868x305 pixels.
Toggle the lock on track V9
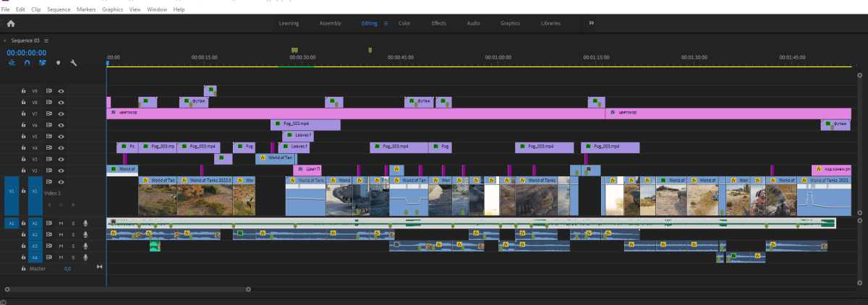pos(23,91)
